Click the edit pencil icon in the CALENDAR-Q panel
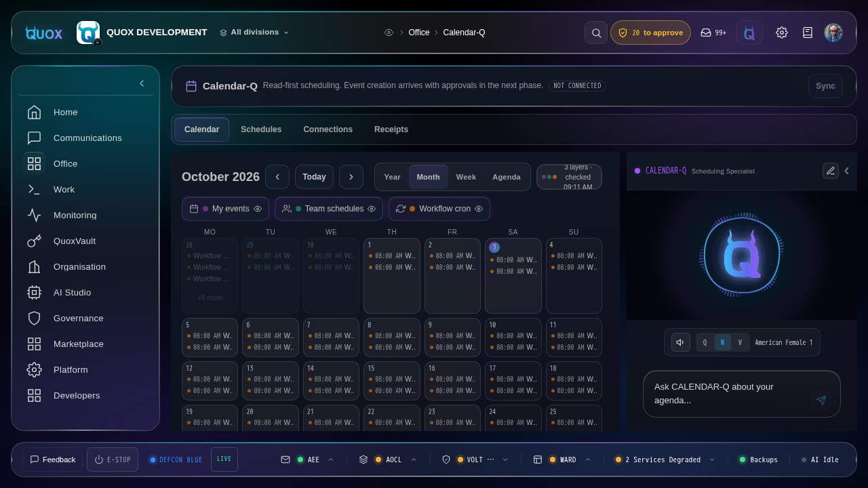The image size is (868, 488). (x=831, y=171)
